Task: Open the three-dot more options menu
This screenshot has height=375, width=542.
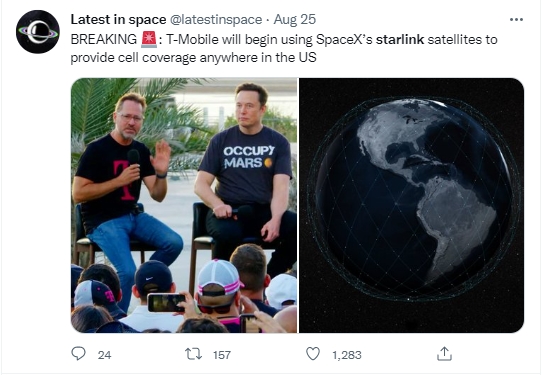Action: pyautogui.click(x=516, y=20)
